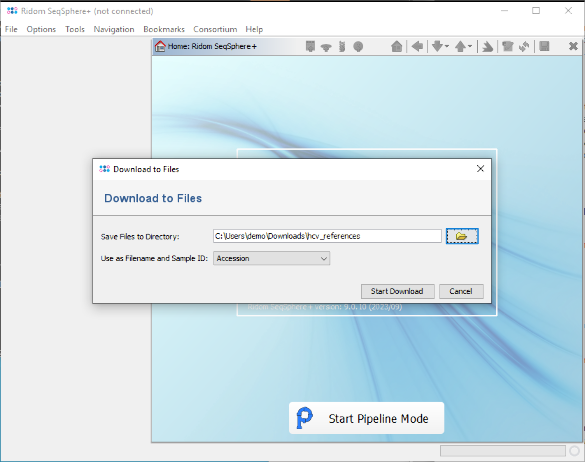Click the round globe icon in toolbar
Screen dimensions: 585x462
click(358, 47)
